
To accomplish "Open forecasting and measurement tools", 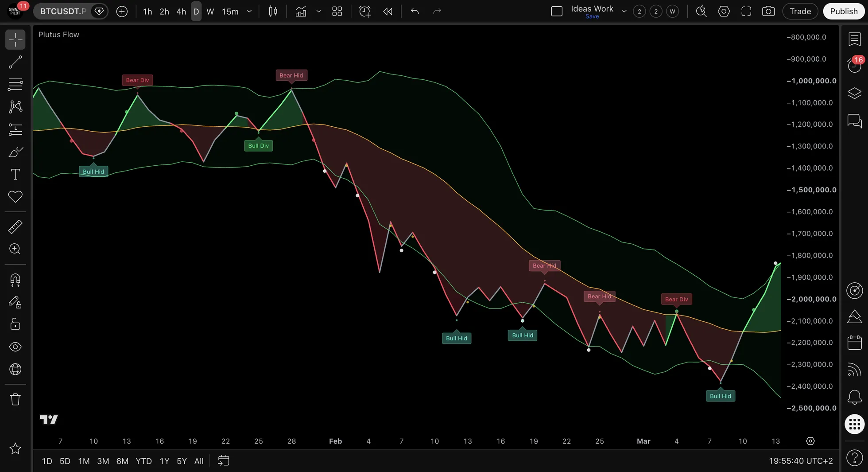I will coord(15,129).
